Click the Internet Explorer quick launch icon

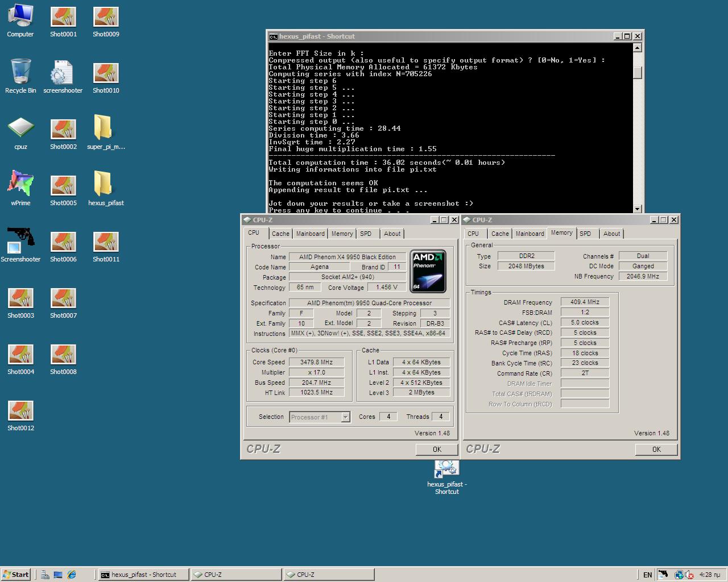point(72,575)
